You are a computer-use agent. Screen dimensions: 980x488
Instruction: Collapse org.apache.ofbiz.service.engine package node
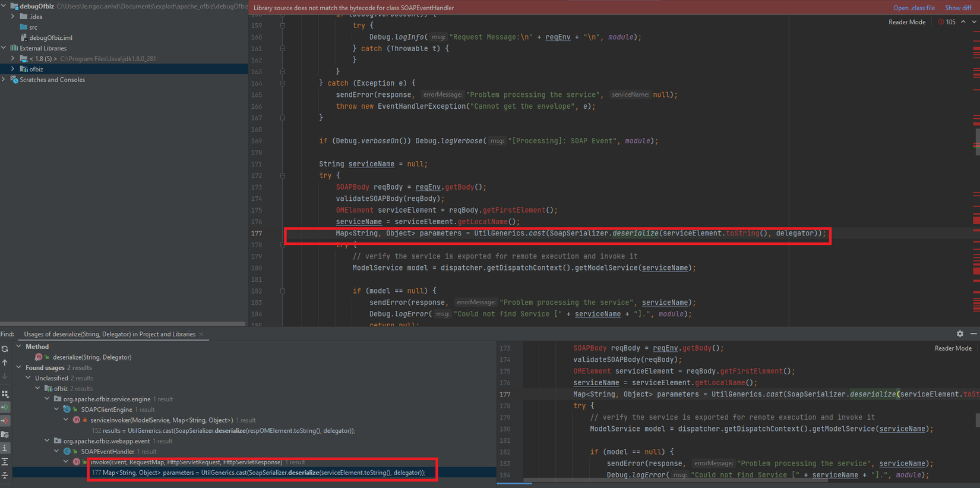48,399
